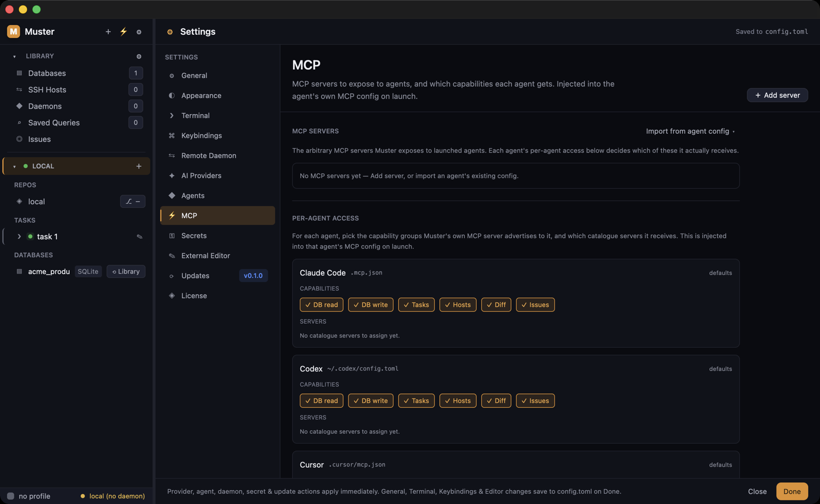This screenshot has height=504, width=820.
Task: Toggle Tasks capability for Codex
Action: click(416, 401)
